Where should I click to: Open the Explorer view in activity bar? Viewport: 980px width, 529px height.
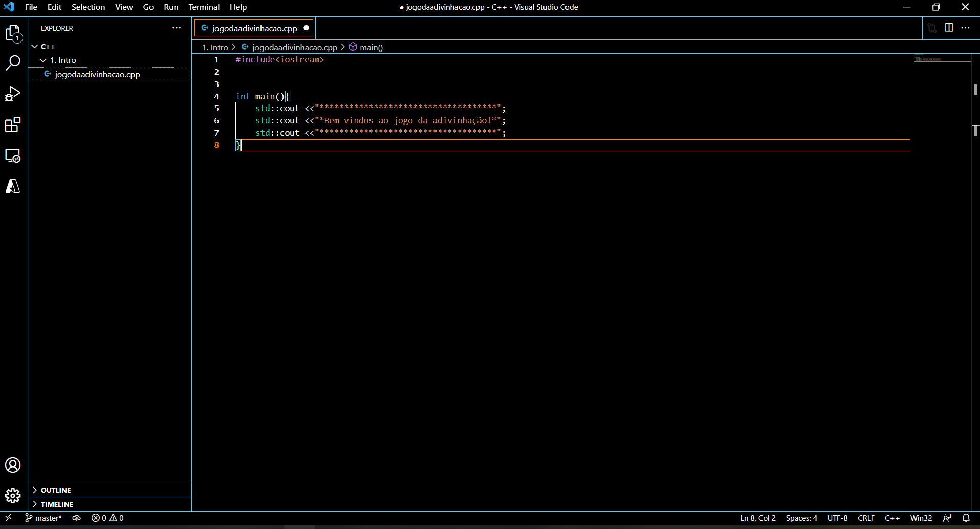pyautogui.click(x=13, y=33)
